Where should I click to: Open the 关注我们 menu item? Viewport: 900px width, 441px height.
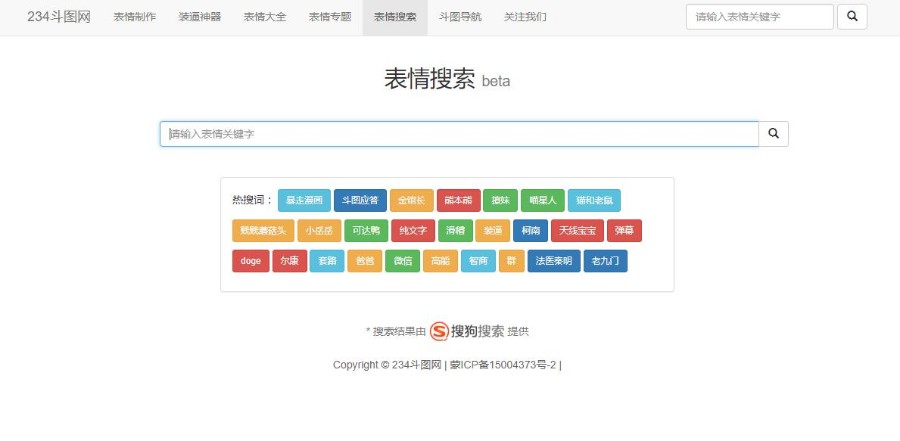(525, 17)
